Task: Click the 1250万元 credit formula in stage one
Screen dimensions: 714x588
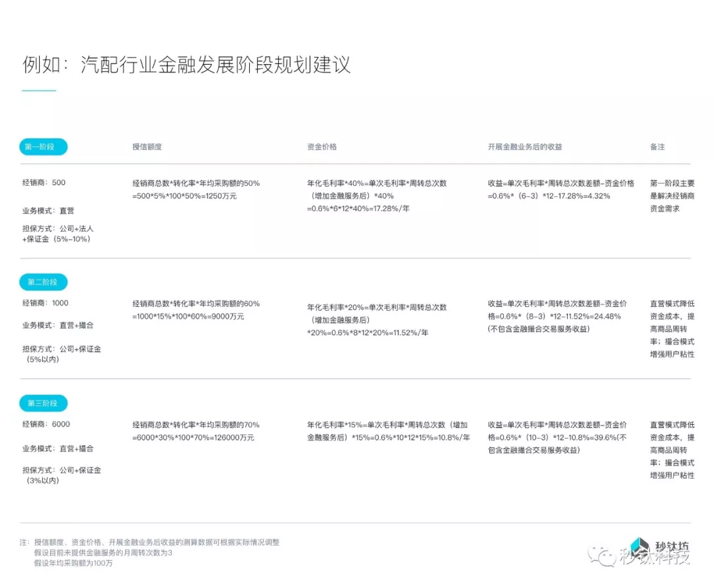Action: 184,196
